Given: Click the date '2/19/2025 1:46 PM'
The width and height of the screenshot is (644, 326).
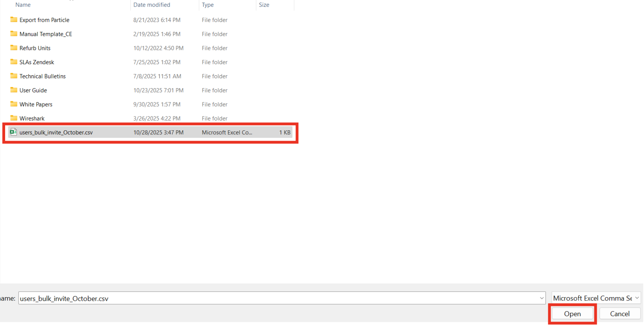Looking at the screenshot, I should 157,34.
